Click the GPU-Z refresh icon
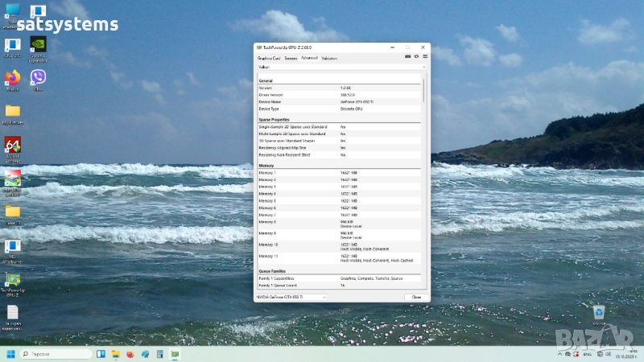This screenshot has height=362, width=644. (416, 57)
